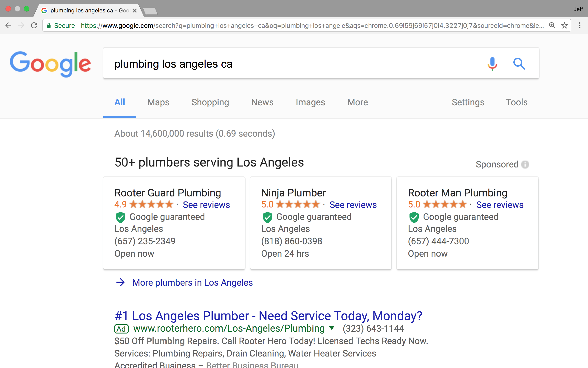Click the green Secure padlock icon
The height and width of the screenshot is (368, 588).
49,26
